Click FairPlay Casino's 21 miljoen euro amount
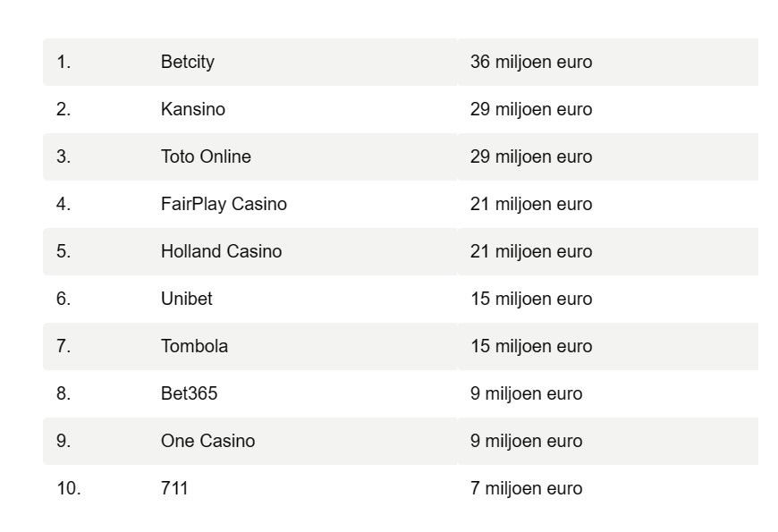The image size is (778, 532). coord(531,204)
